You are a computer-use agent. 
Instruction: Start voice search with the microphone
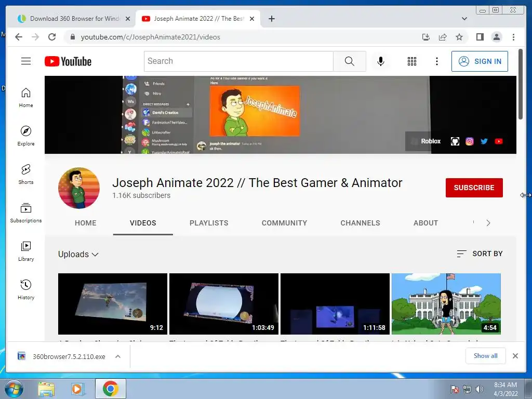click(381, 61)
